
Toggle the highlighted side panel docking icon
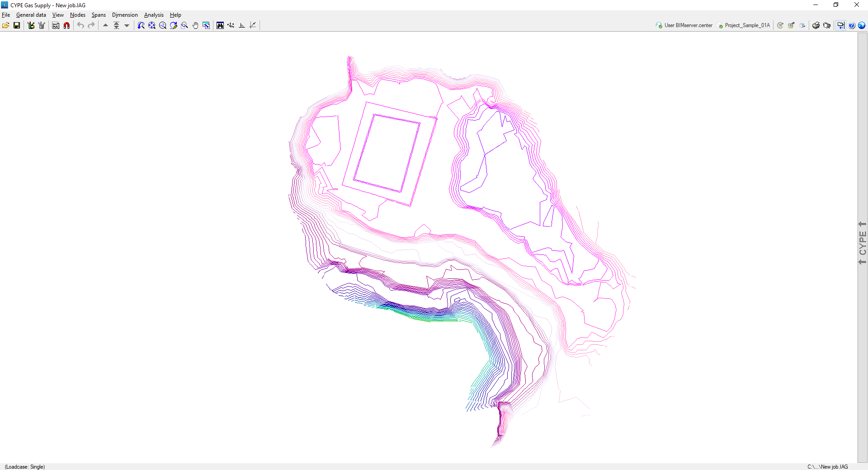pyautogui.click(x=841, y=25)
